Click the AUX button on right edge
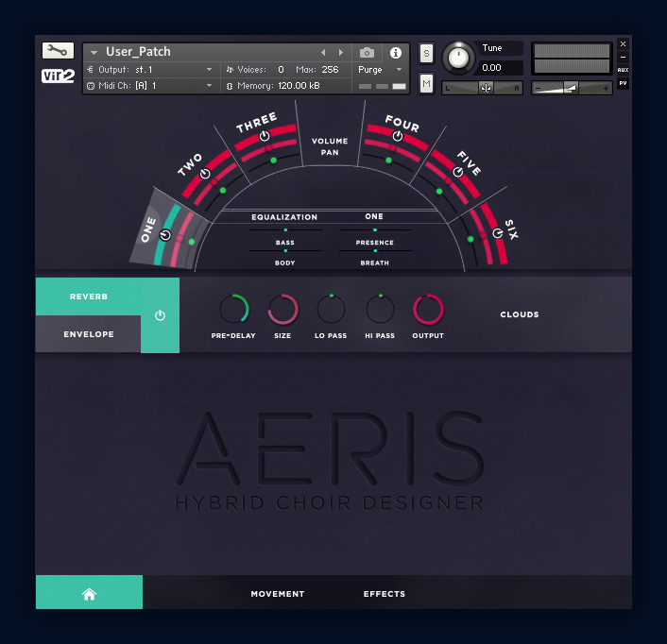667x644 pixels. (x=623, y=70)
